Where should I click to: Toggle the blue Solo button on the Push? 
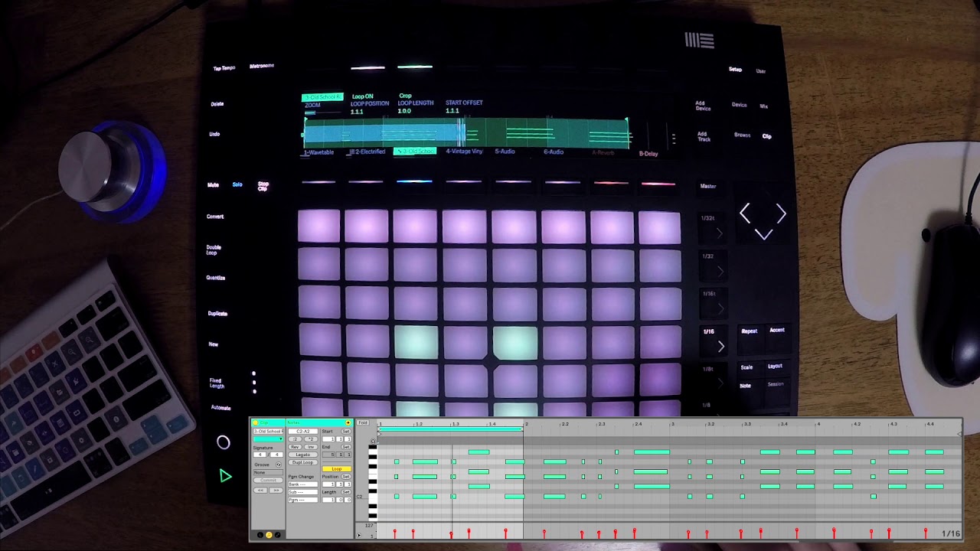coord(237,184)
